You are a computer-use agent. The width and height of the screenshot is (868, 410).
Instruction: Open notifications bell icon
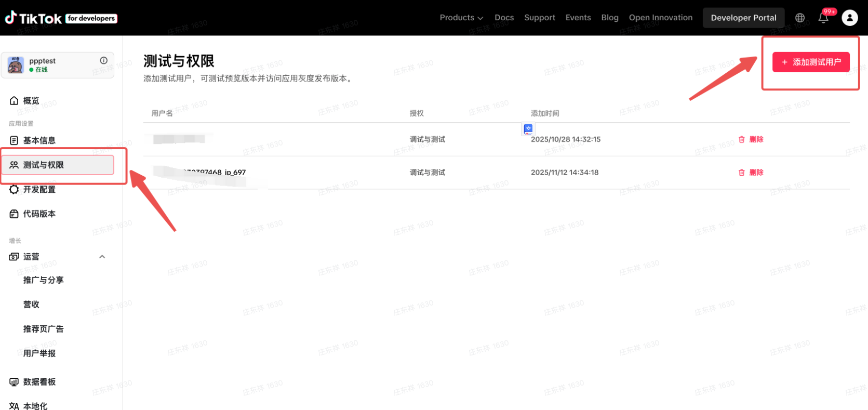click(x=823, y=18)
